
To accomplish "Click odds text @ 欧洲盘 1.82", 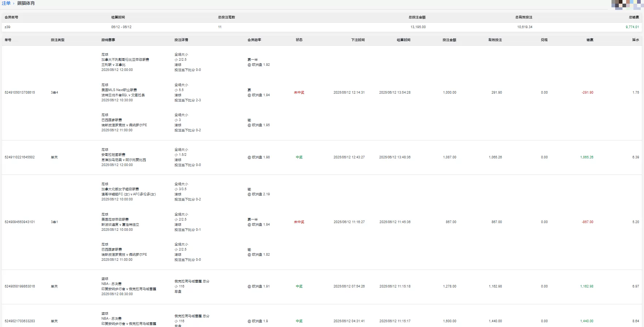I will (259, 255).
